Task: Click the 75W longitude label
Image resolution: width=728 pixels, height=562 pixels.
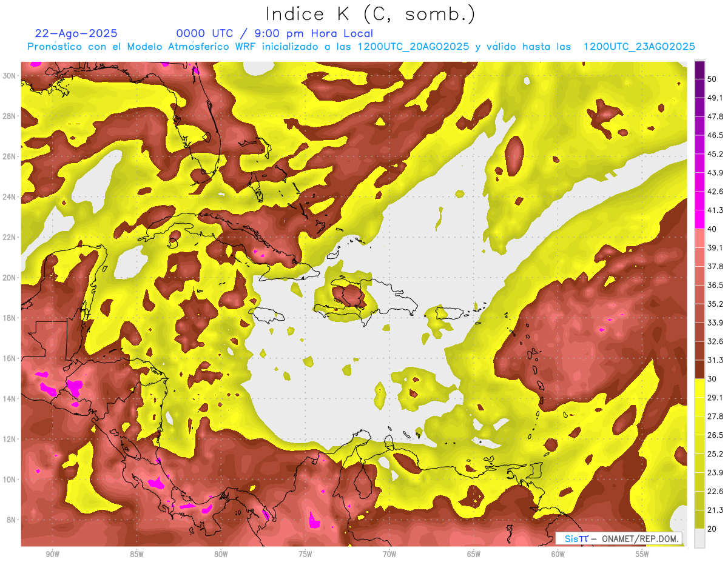Action: point(305,554)
